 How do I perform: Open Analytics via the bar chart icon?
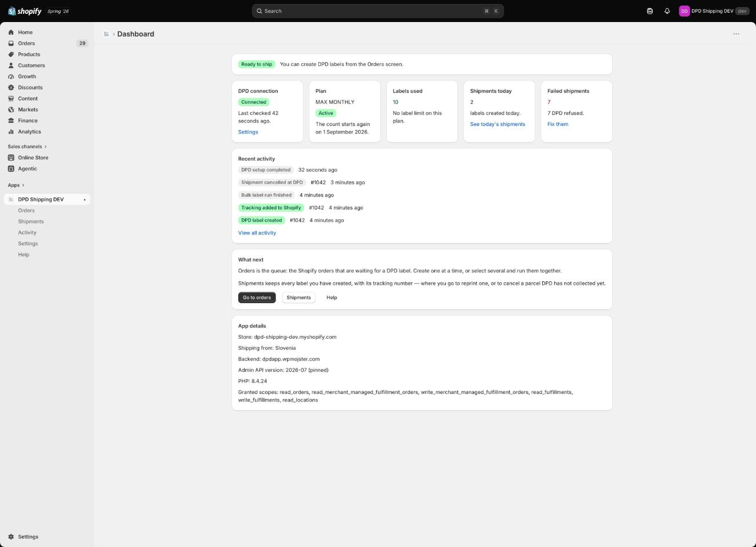11,132
